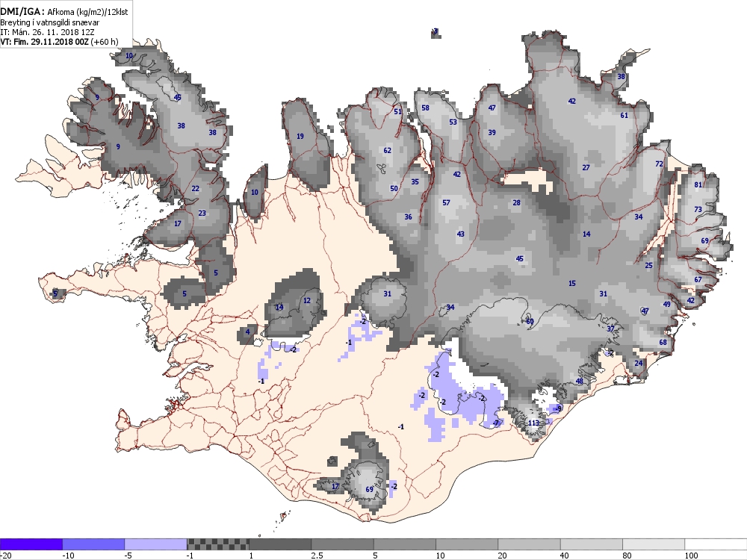Image resolution: width=747 pixels, height=560 pixels.
Task: Click the '12' value on the central glacier
Action: (307, 300)
